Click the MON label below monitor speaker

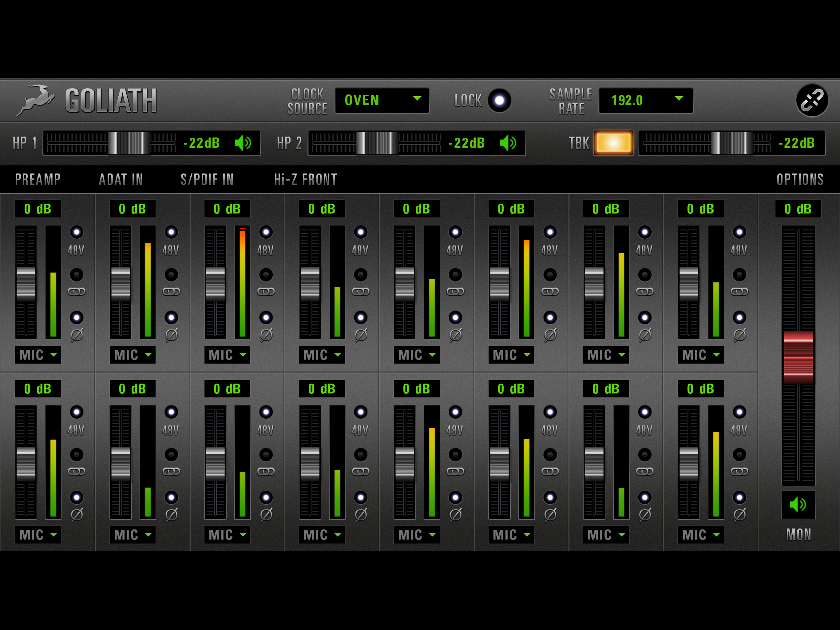(x=798, y=535)
